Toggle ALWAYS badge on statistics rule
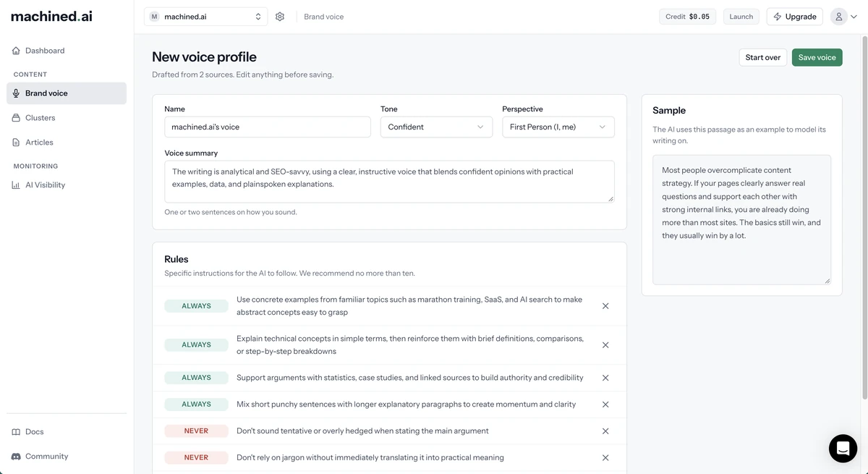This screenshot has height=474, width=868. [196, 378]
